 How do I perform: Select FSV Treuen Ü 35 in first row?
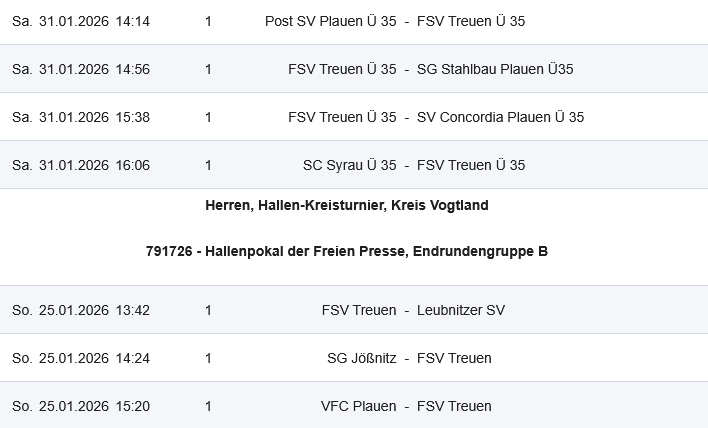(x=470, y=21)
